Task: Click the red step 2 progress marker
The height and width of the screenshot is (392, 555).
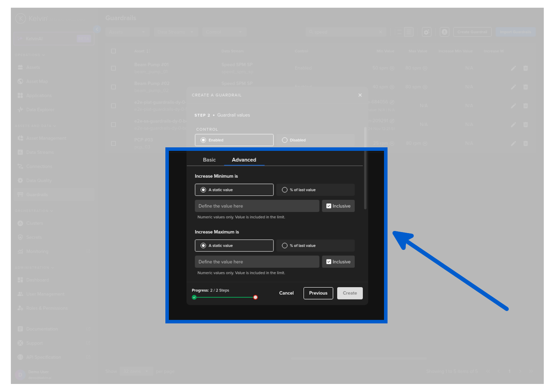Action: click(255, 297)
